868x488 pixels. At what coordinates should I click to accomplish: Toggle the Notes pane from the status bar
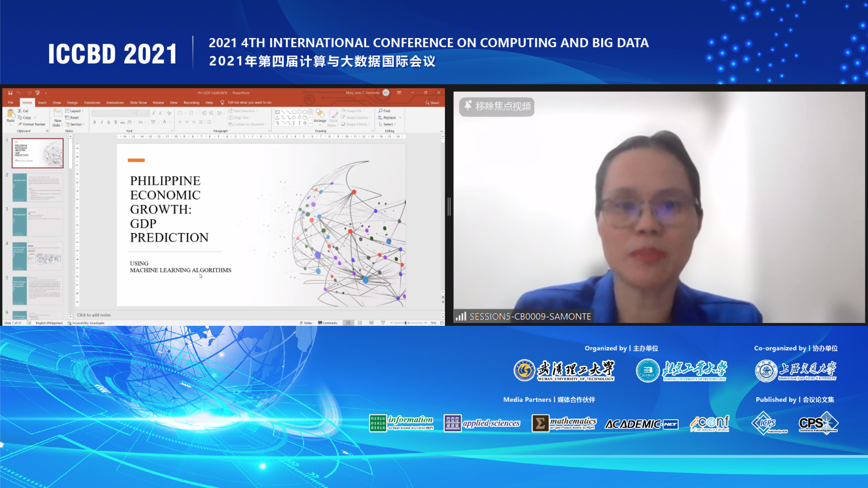coord(306,323)
